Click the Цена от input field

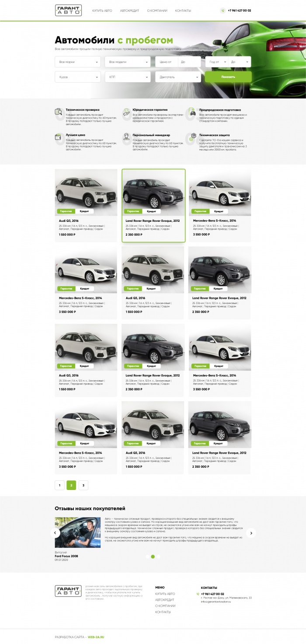click(166, 62)
